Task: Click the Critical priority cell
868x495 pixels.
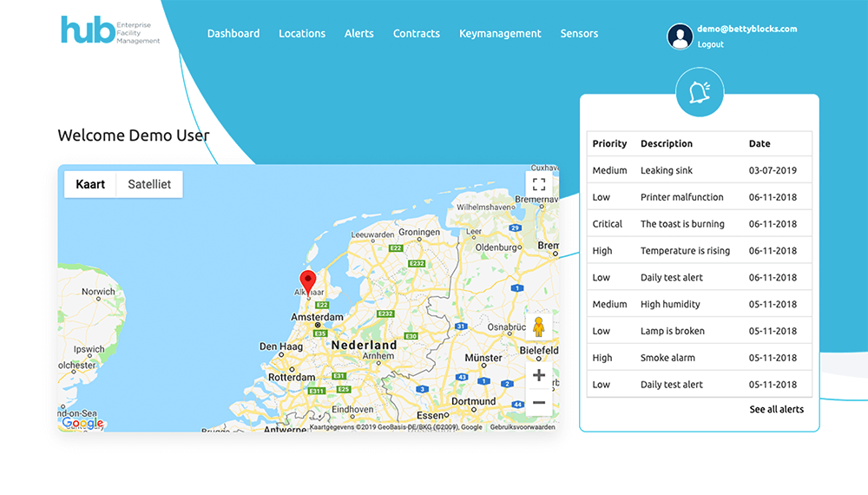Action: [x=608, y=224]
